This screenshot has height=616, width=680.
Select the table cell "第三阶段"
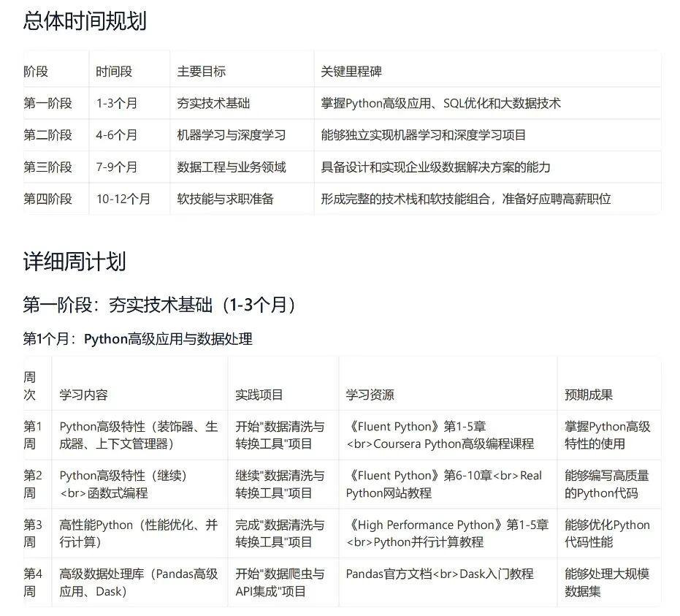tap(47, 167)
